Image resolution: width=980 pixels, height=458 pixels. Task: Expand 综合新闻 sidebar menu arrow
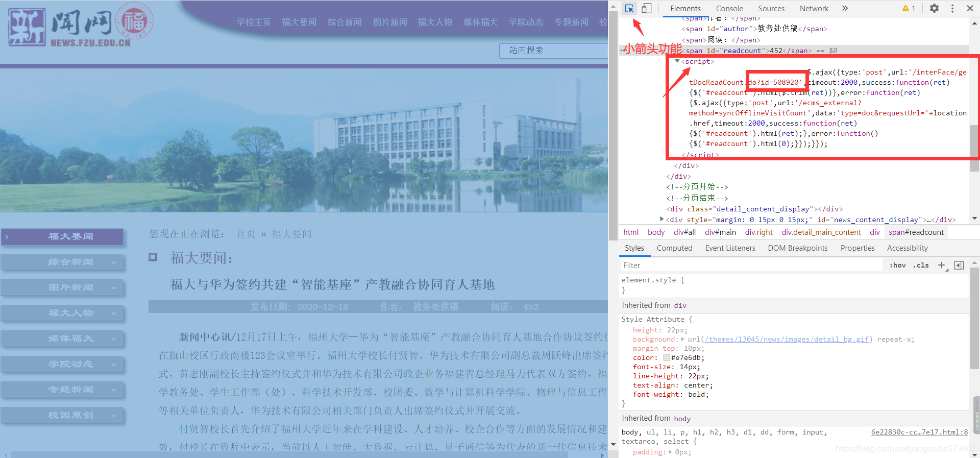pos(113,262)
